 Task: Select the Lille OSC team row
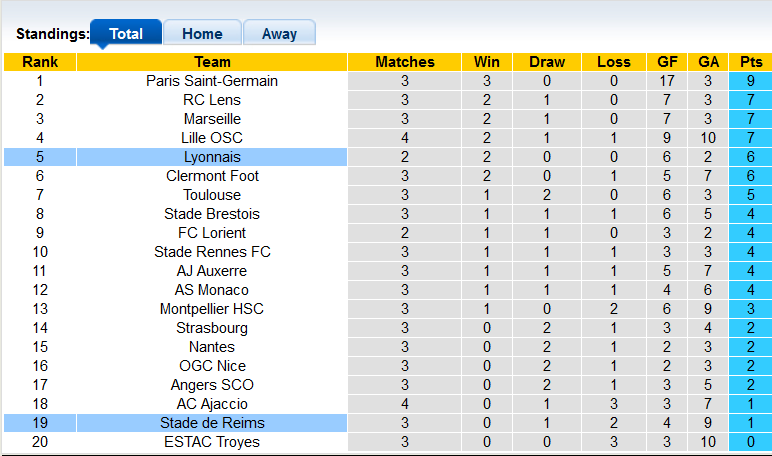(x=212, y=138)
